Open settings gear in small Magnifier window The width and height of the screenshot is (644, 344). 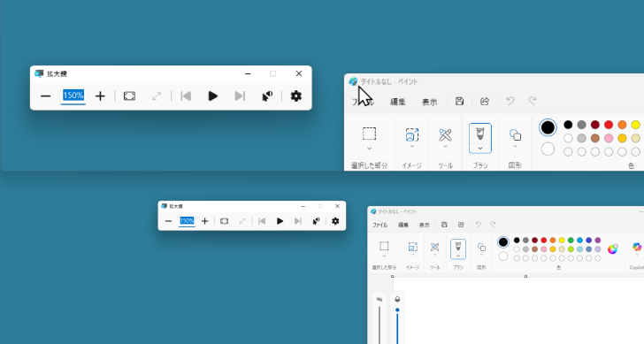(x=335, y=221)
